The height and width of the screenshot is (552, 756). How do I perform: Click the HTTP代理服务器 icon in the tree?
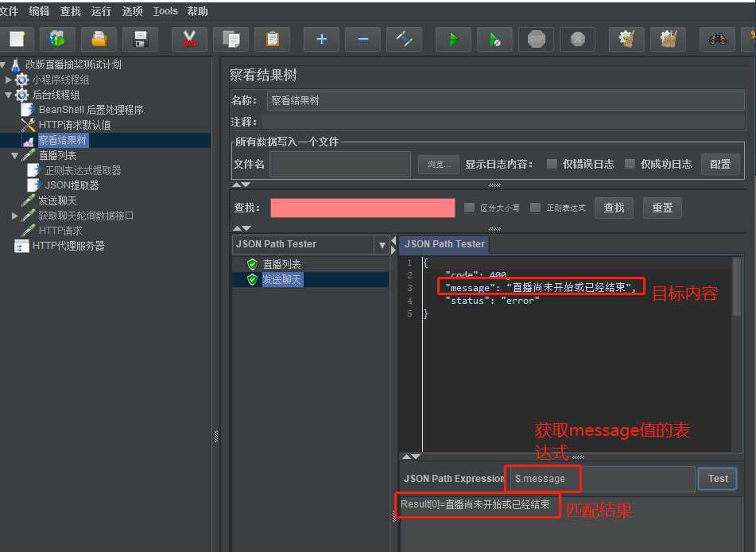point(21,246)
